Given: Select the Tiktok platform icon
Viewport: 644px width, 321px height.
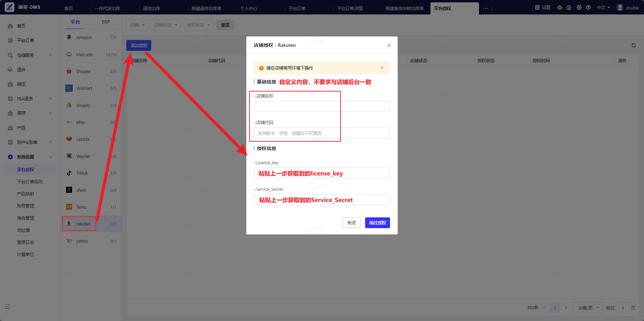Looking at the screenshot, I should (69, 173).
